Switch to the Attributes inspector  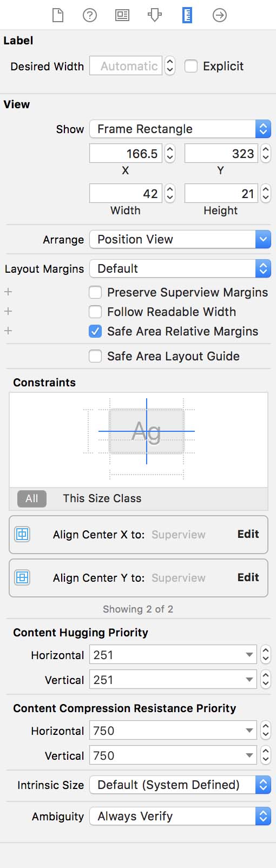pyautogui.click(x=155, y=15)
